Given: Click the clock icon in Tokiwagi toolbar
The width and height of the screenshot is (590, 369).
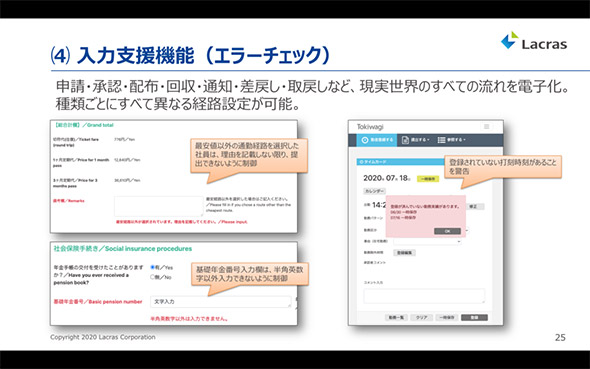Looking at the screenshot, I should (x=365, y=140).
